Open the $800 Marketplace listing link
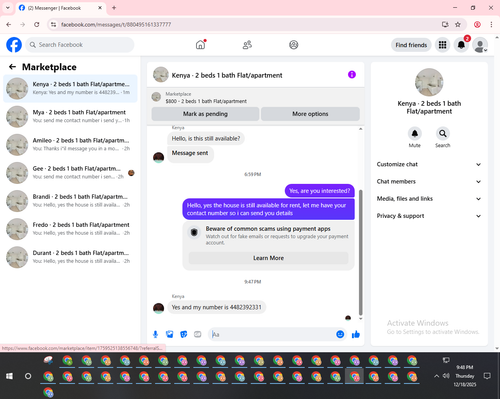Image resolution: width=500 pixels, height=399 pixels. [x=206, y=101]
